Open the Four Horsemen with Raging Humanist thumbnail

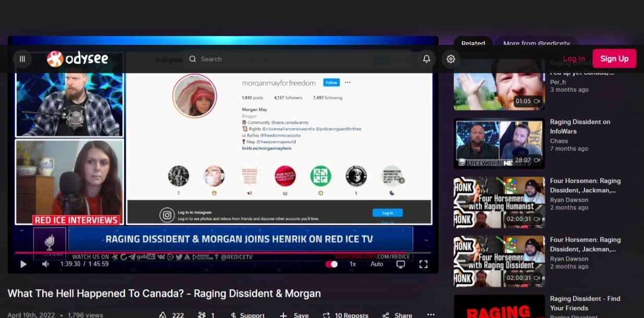pos(499,202)
